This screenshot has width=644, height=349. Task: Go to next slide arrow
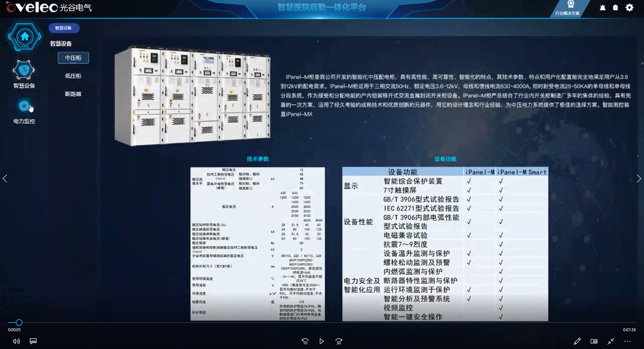pyautogui.click(x=639, y=179)
